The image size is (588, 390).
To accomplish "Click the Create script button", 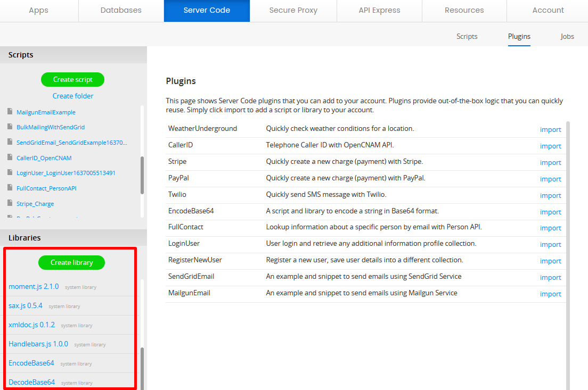I will (73, 79).
